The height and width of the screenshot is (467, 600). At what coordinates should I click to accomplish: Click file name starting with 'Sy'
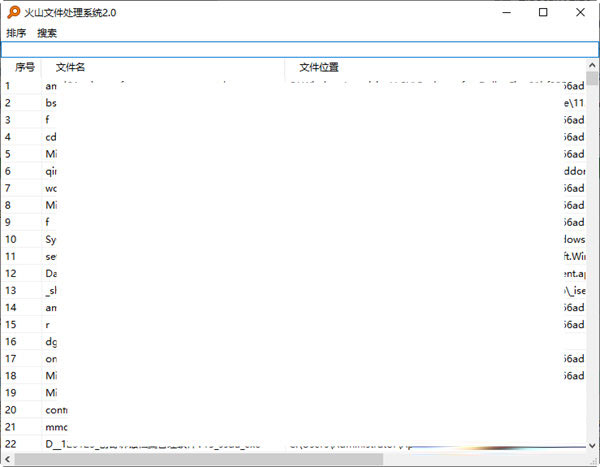pyautogui.click(x=51, y=240)
